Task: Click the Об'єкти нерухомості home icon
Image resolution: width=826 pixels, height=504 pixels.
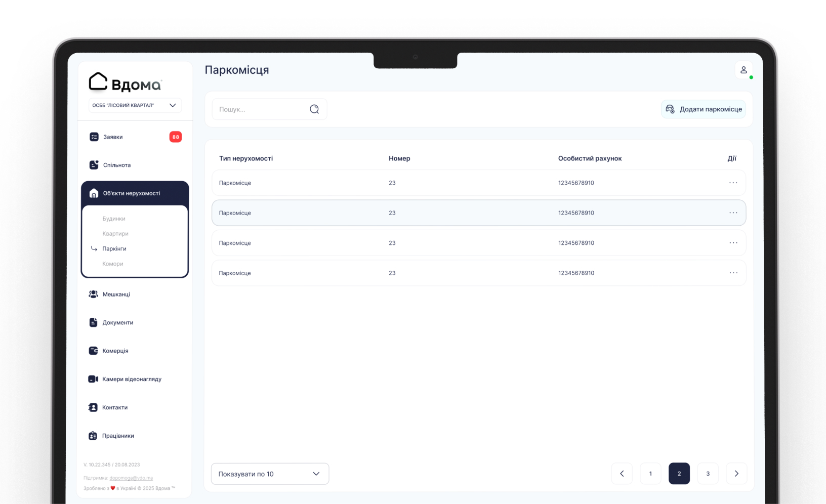Action: point(94,193)
